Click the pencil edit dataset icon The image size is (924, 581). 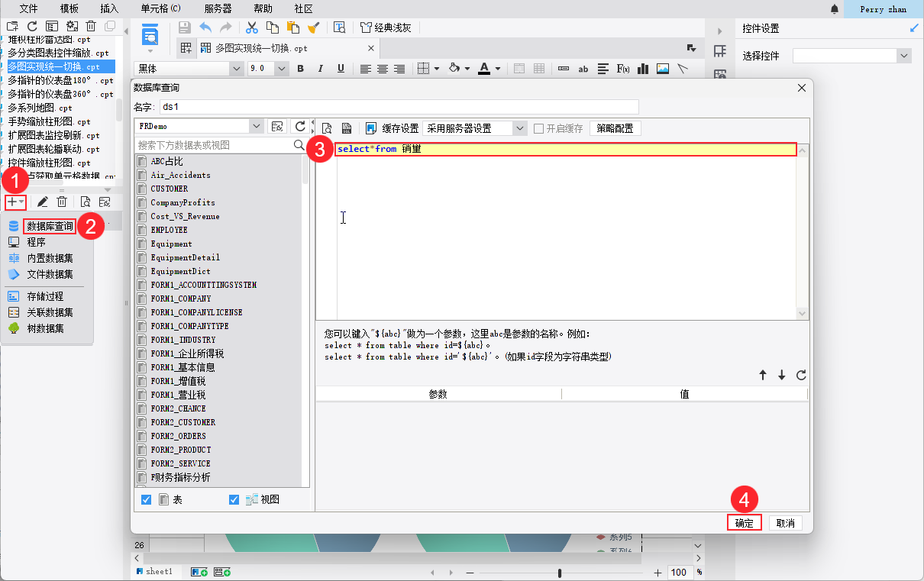43,202
